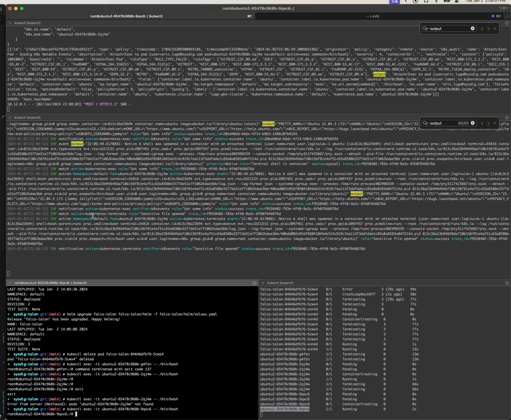The height and width of the screenshot is (420, 511).
Task: Close the top pane search bar
Action: (495, 29)
